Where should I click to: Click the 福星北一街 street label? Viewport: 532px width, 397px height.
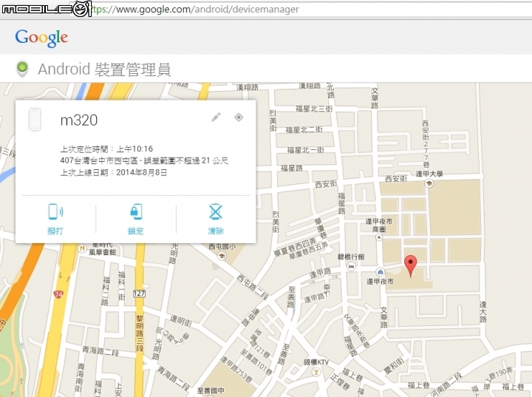click(x=306, y=150)
